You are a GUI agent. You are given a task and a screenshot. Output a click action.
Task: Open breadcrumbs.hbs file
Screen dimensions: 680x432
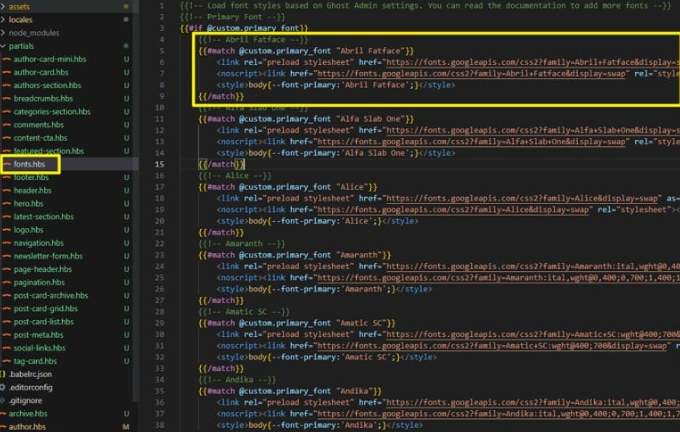pyautogui.click(x=43, y=98)
